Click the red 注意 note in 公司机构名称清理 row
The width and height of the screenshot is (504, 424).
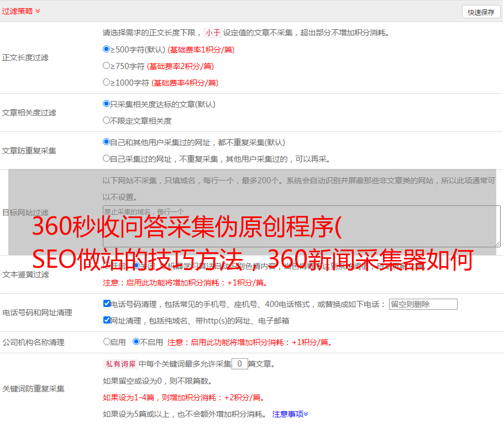249,342
